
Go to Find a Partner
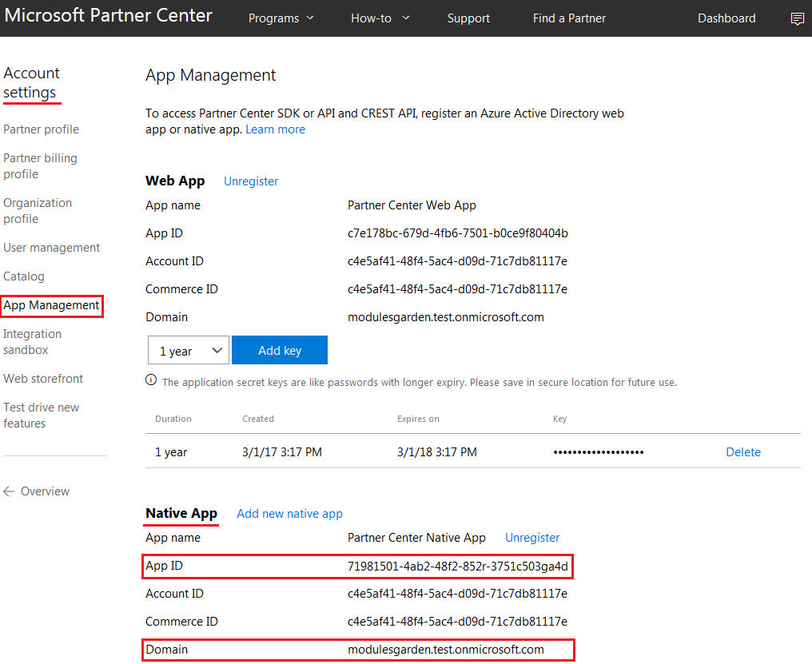pyautogui.click(x=569, y=18)
